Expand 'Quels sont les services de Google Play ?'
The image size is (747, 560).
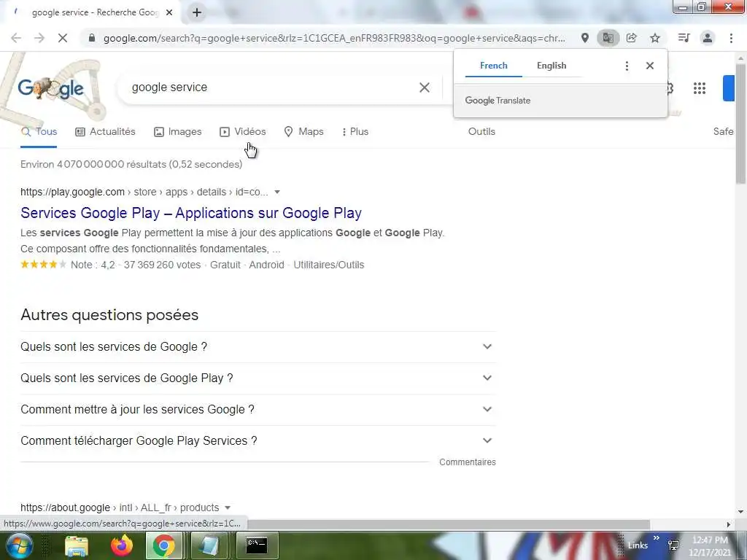[258, 378]
